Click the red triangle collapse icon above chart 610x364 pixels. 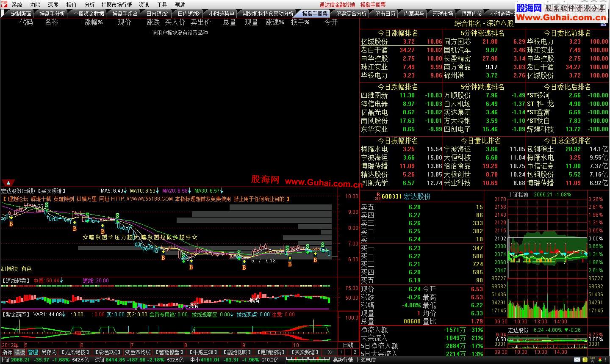[8, 183]
